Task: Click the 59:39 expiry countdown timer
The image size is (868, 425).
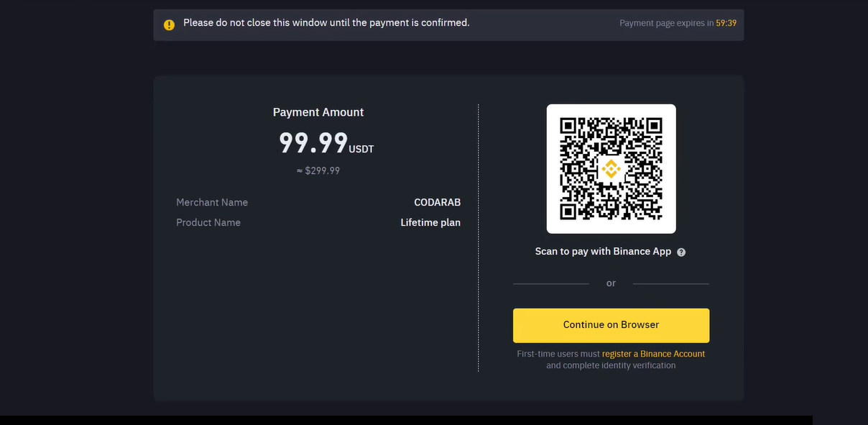Action: [x=726, y=23]
